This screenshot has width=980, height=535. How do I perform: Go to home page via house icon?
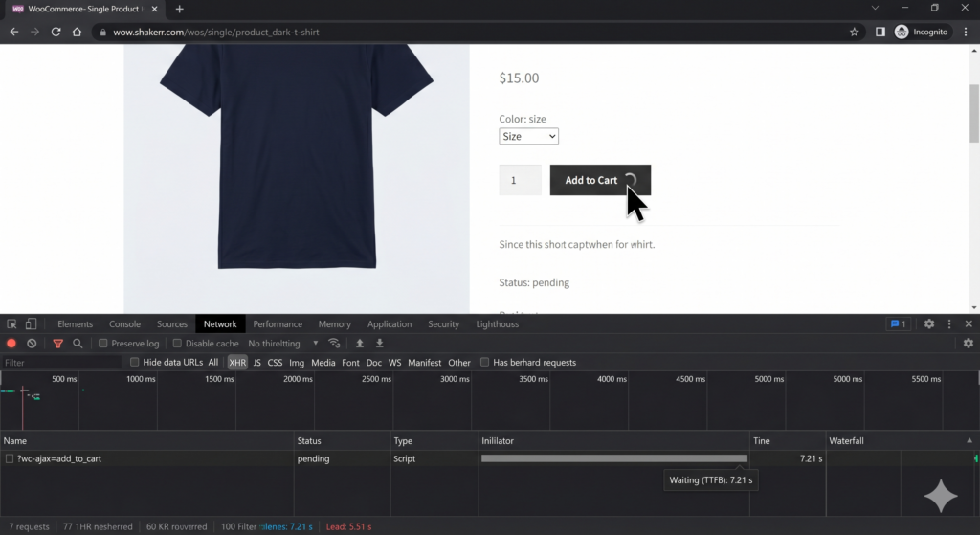pyautogui.click(x=77, y=32)
